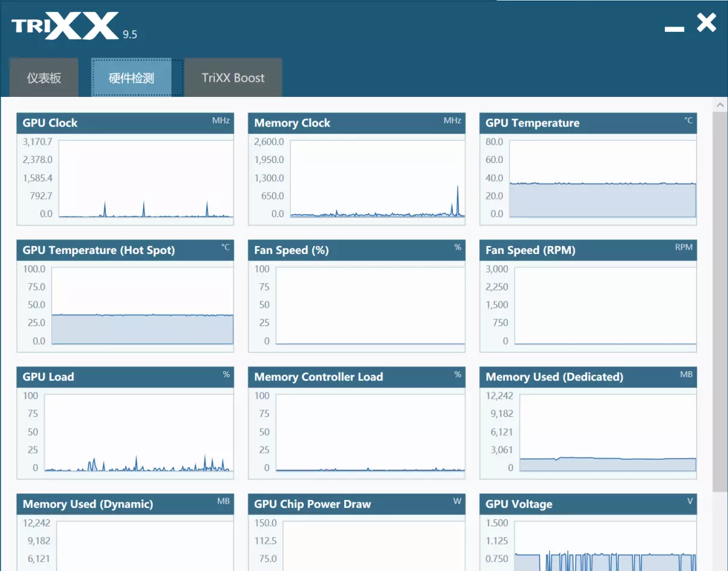Click the GPU Clock panel title

50,123
